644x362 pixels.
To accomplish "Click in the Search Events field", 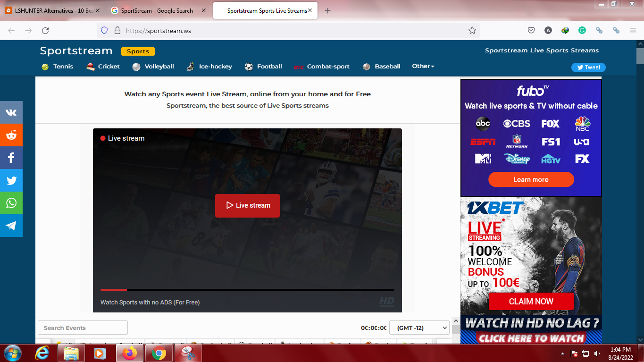I will (x=83, y=328).
